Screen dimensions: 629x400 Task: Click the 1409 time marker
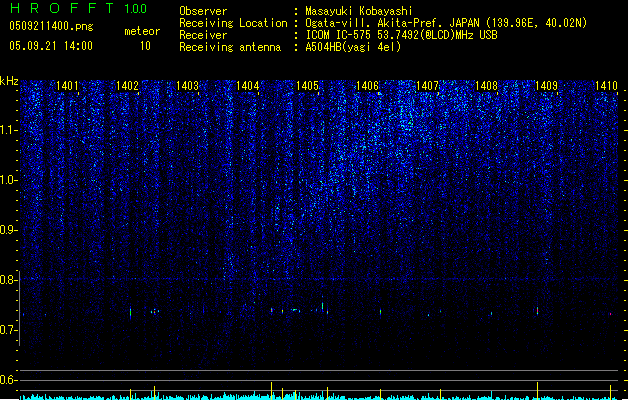(546, 85)
